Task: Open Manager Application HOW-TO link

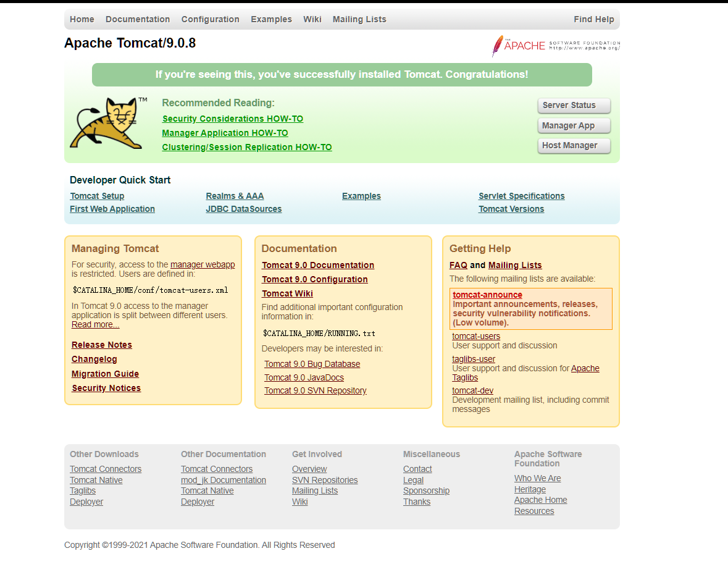Action: tap(225, 133)
